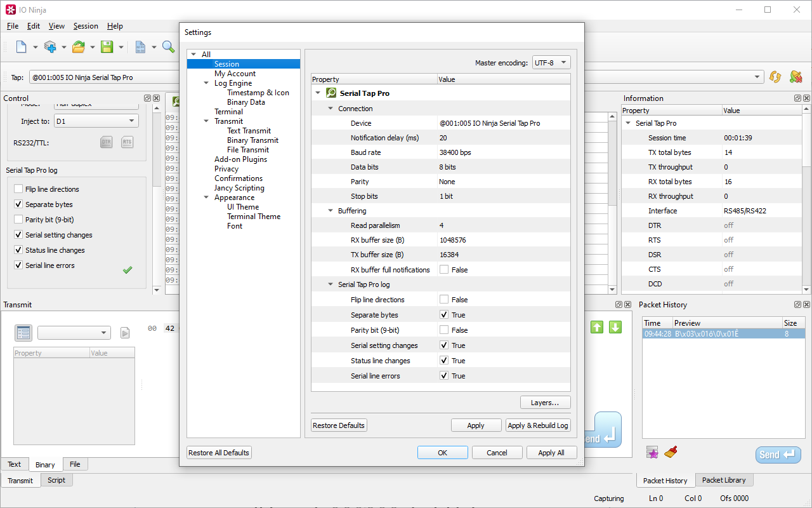Click the green up arrow button

point(597,327)
